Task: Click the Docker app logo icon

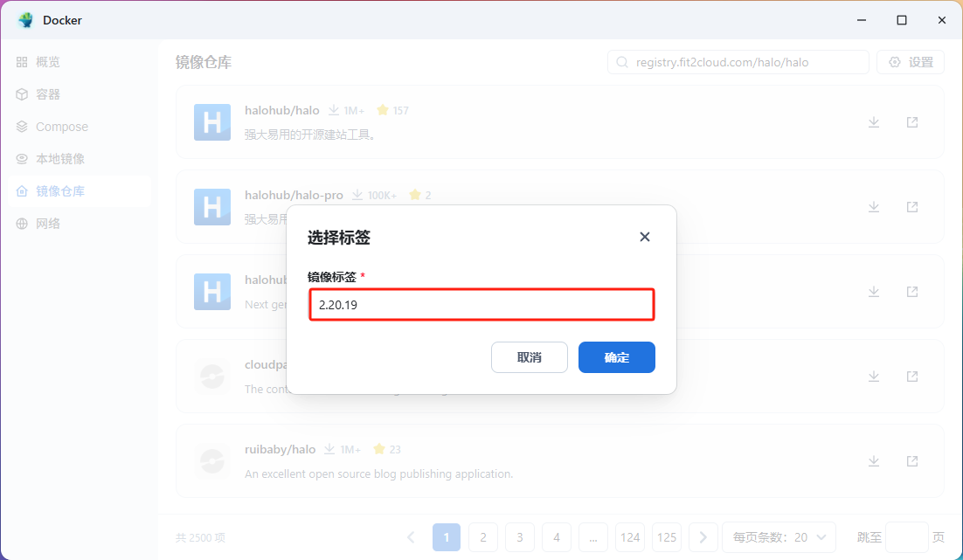Action: [26, 20]
